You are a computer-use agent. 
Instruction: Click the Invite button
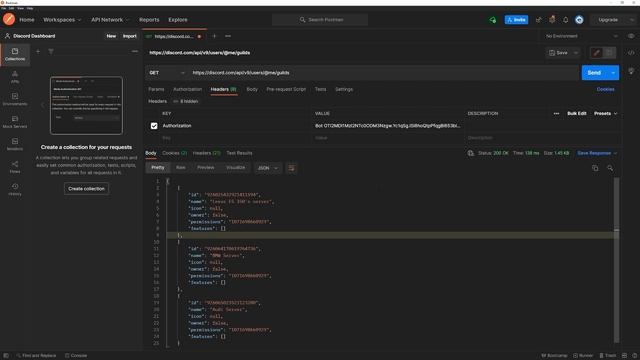pos(516,20)
